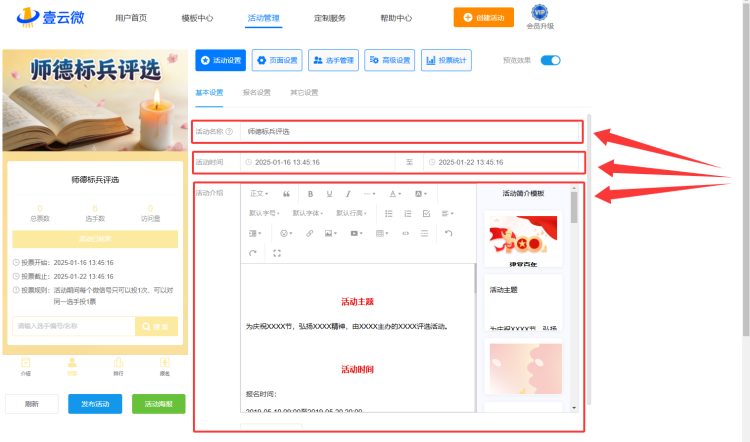
Task: Open the emoji picker dropdown
Action: (286, 233)
